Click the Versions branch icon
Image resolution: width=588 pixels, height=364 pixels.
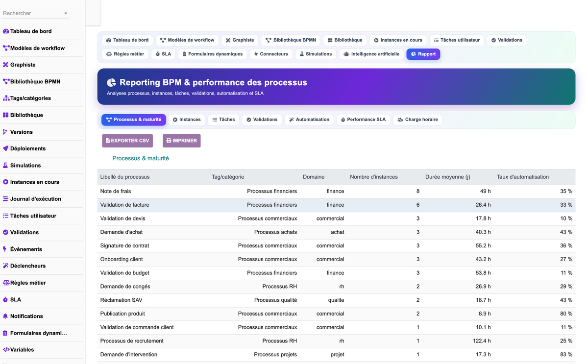5,132
